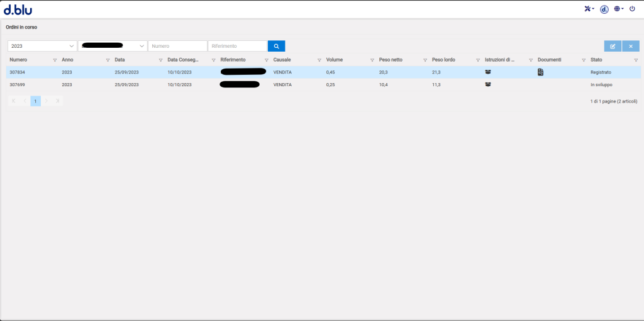Click the X clear button beside edit
The height and width of the screenshot is (321, 644).
(631, 46)
